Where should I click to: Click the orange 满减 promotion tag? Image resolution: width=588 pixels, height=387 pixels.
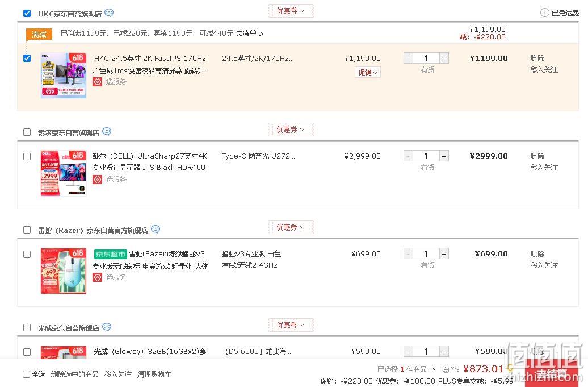[39, 35]
